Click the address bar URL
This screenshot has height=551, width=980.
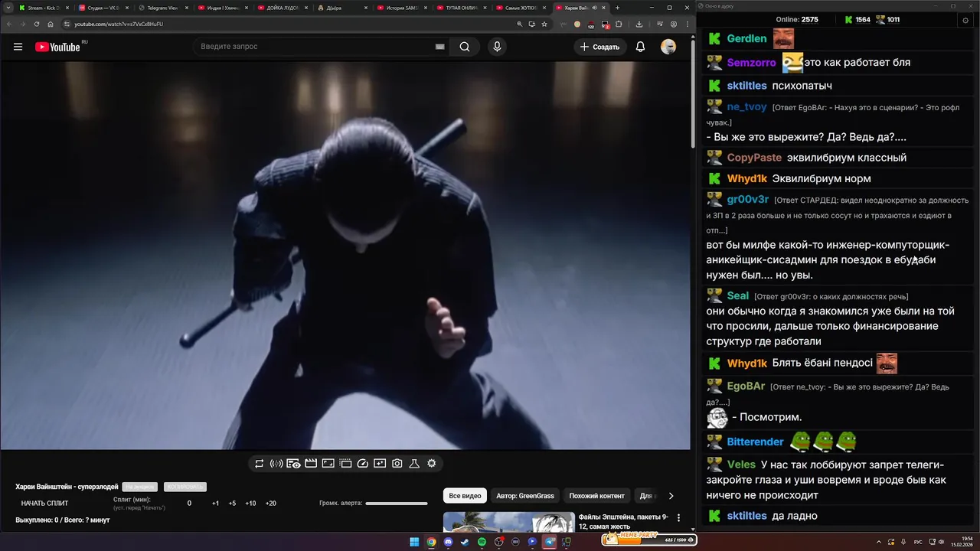coord(119,24)
